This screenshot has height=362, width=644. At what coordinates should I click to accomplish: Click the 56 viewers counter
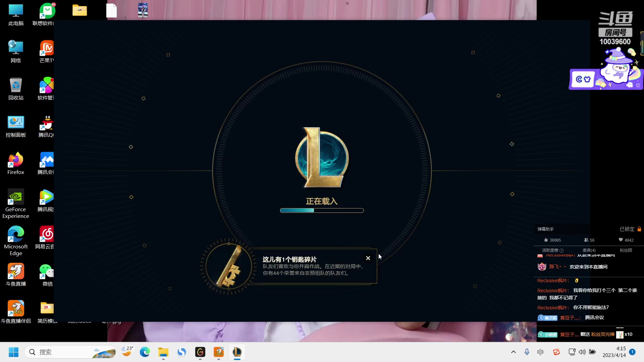(x=589, y=240)
